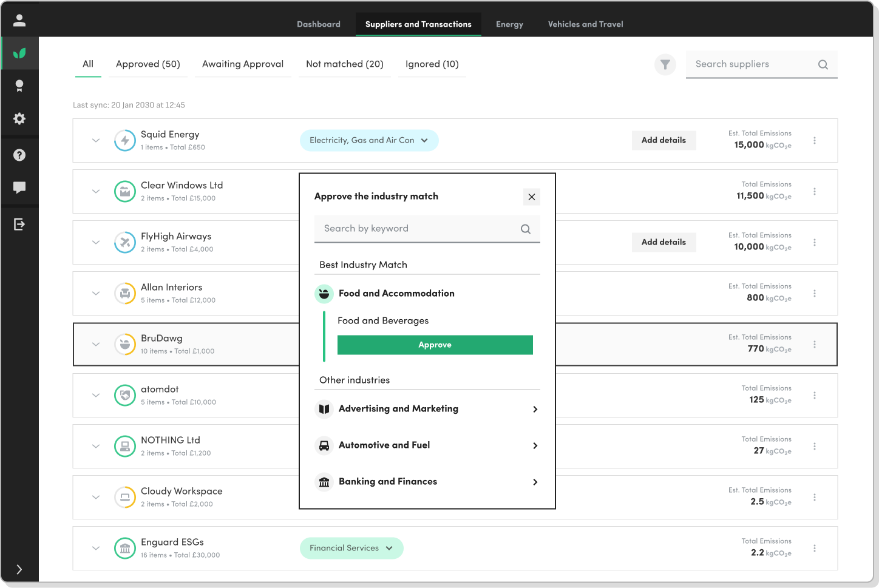Show Not matched (20) suppliers

[x=345, y=64]
